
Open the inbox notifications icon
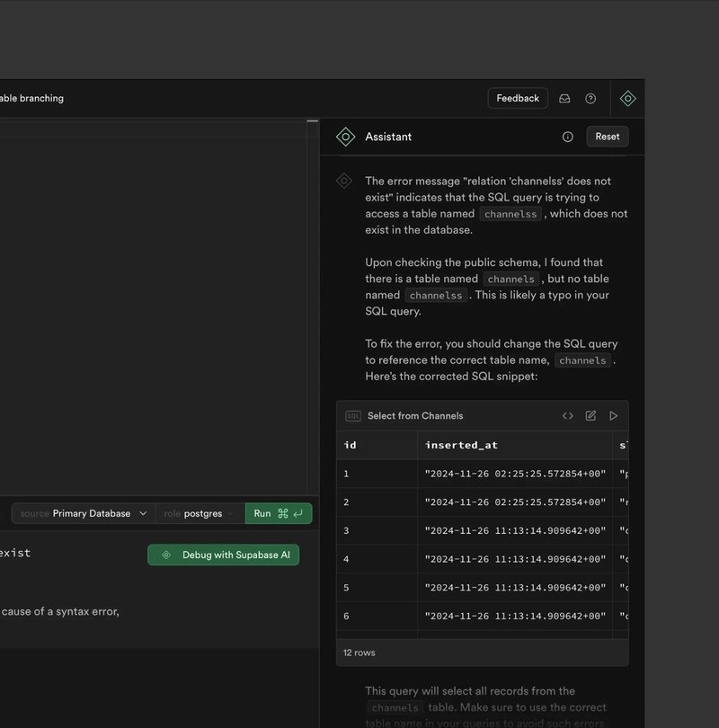coord(564,99)
